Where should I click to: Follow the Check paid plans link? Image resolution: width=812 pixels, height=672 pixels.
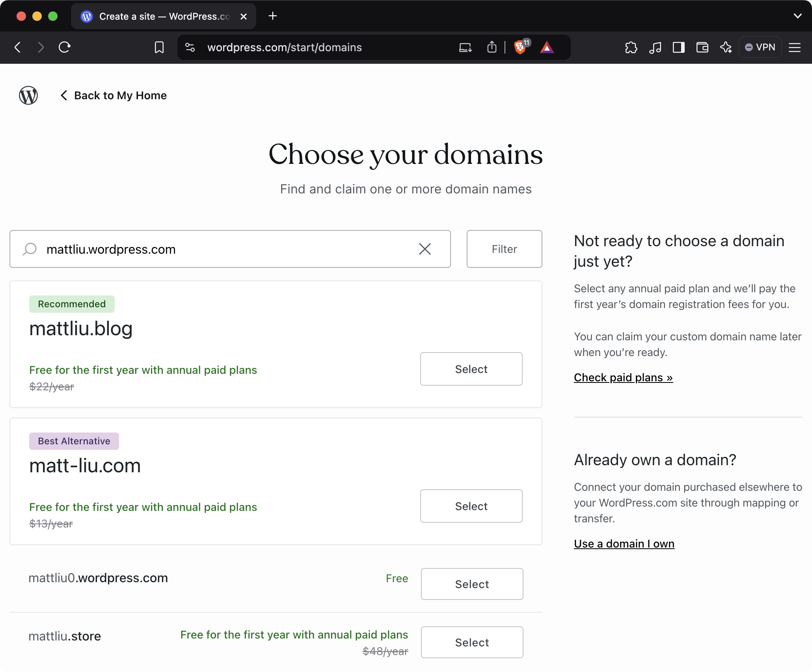tap(623, 377)
